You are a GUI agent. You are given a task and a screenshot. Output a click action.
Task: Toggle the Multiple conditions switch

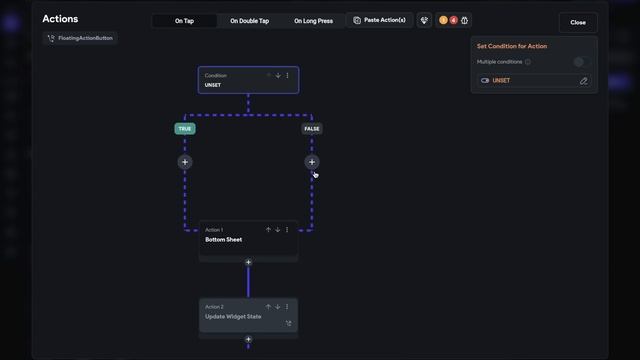pos(581,62)
